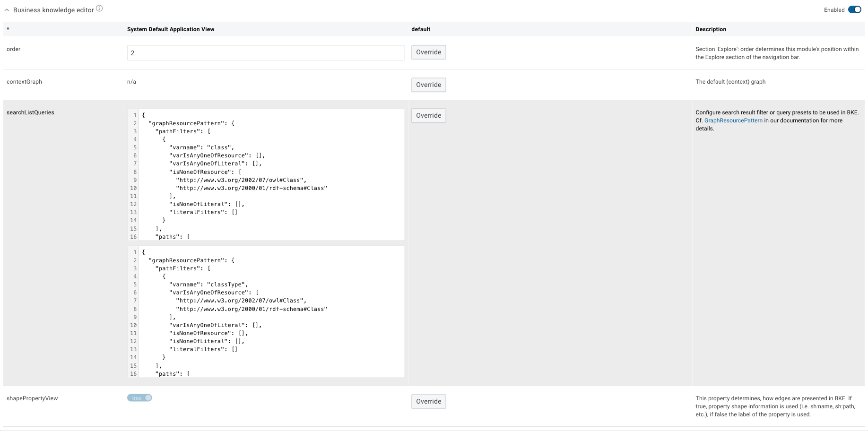Click the 'Business knowledge editor' title text
Screen dimensions: 868x431
53,10
